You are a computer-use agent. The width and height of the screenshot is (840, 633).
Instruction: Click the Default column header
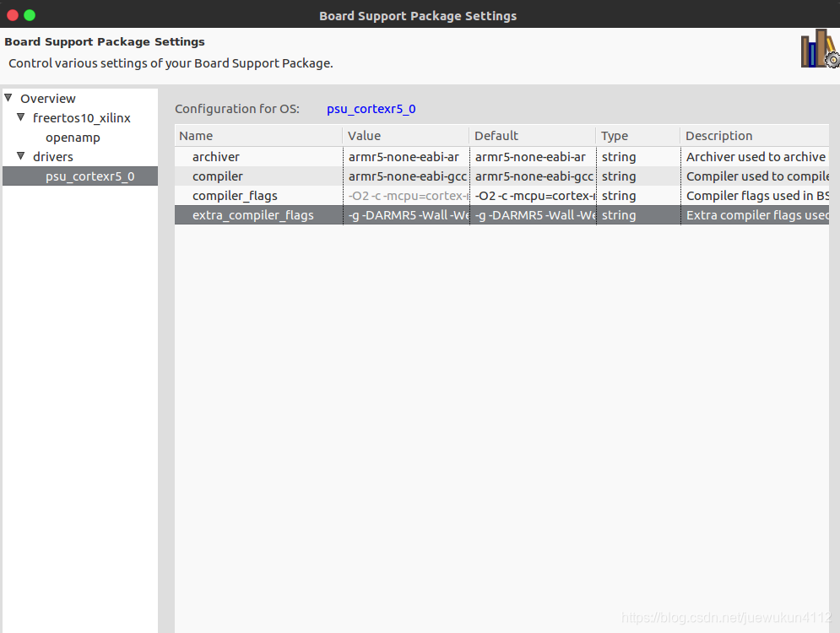tap(533, 136)
